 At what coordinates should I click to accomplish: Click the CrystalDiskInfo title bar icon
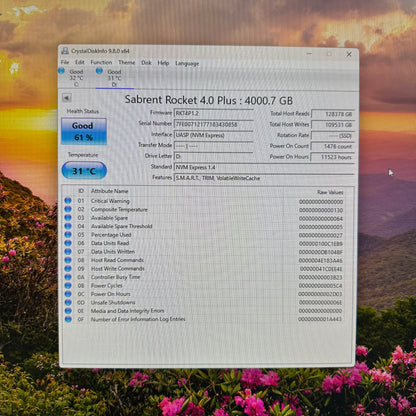click(65, 51)
